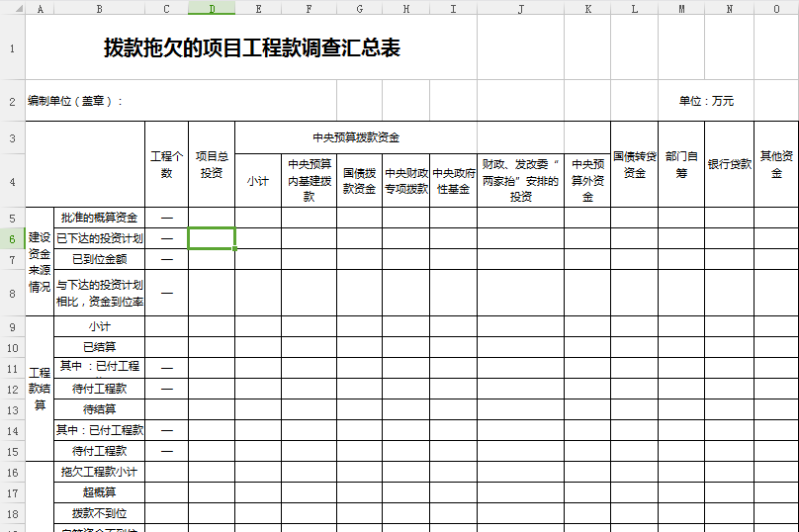Select the 项目总投资 header cell
Screen dimensions: 799x532
tap(212, 164)
